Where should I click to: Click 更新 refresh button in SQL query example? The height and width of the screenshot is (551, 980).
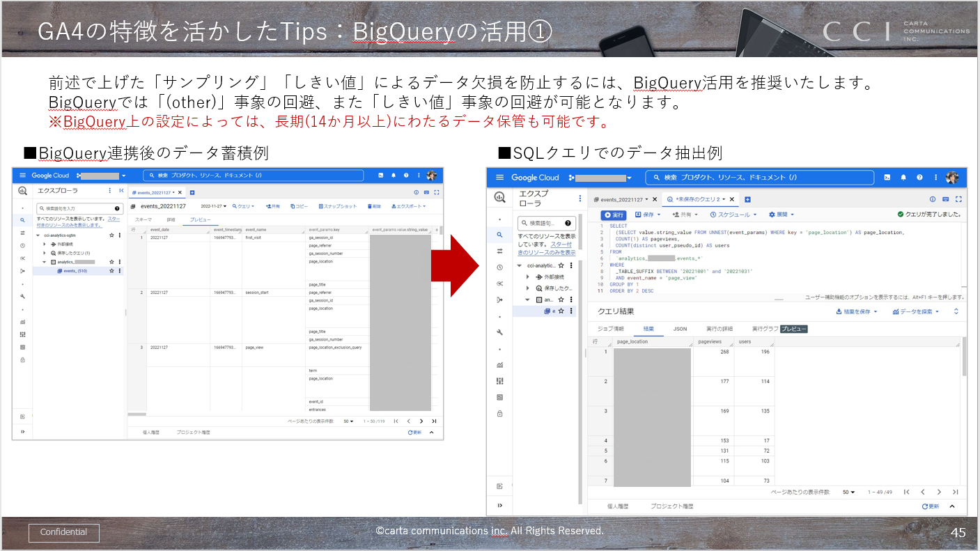pyautogui.click(x=931, y=506)
